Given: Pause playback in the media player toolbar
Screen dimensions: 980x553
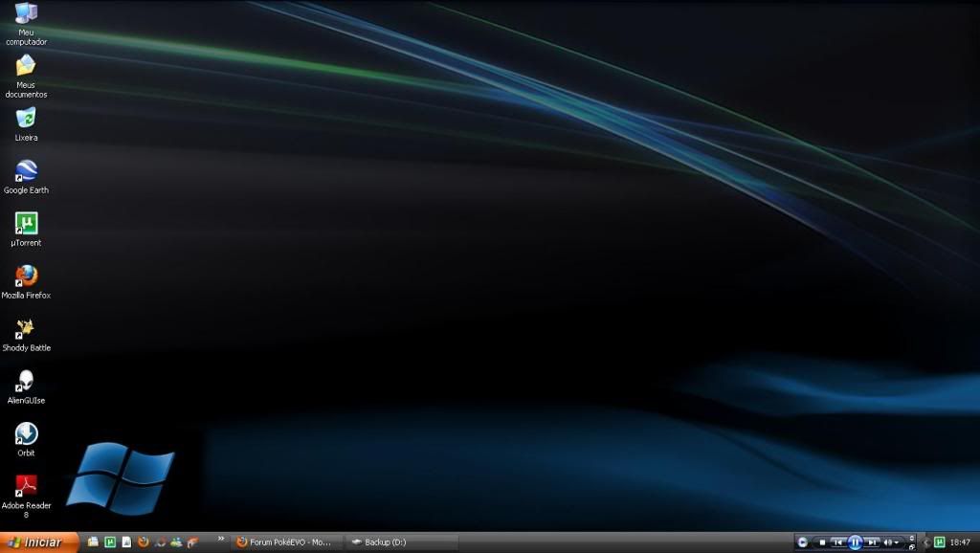Looking at the screenshot, I should 856,542.
